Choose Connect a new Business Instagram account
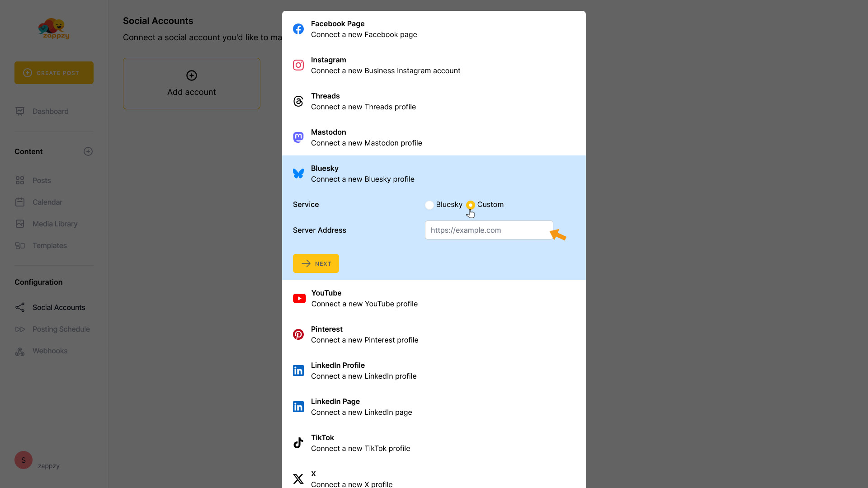Viewport: 868px width, 488px height. coord(434,65)
